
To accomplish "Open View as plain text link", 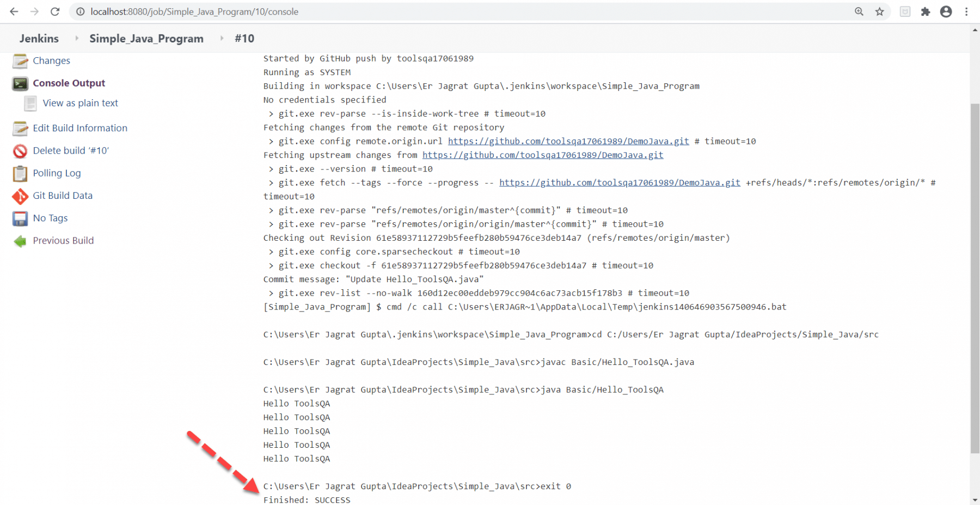I will (x=80, y=103).
